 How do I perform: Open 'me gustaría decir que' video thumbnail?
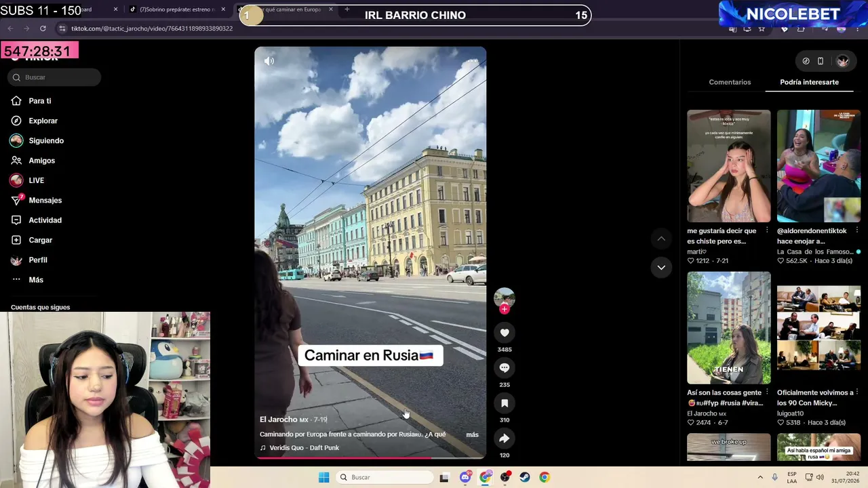tap(729, 166)
